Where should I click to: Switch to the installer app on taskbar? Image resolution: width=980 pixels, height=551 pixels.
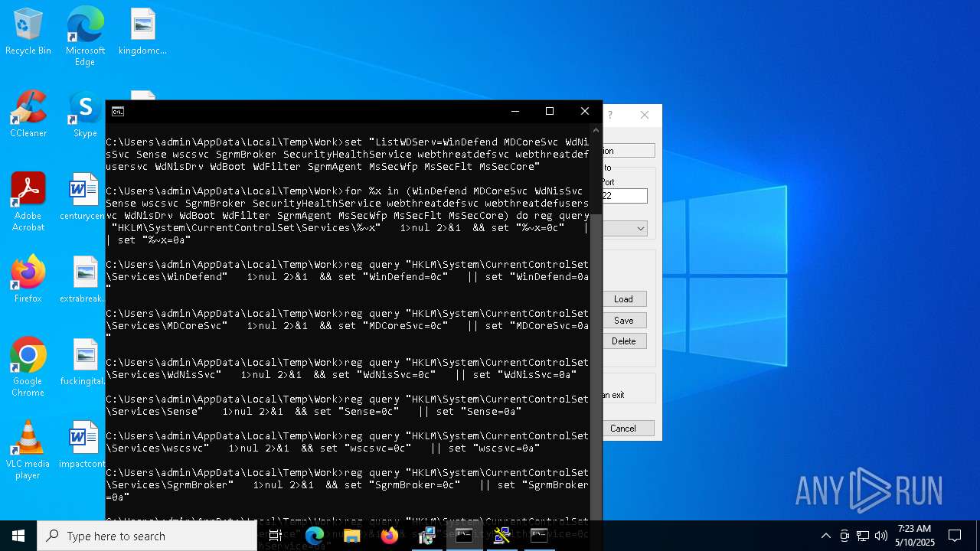pos(427,536)
